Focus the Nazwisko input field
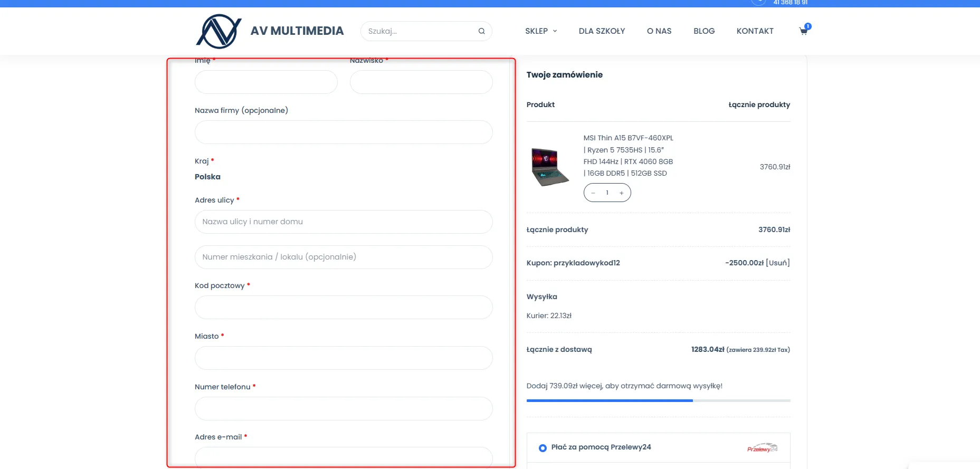980x469 pixels. pos(421,82)
